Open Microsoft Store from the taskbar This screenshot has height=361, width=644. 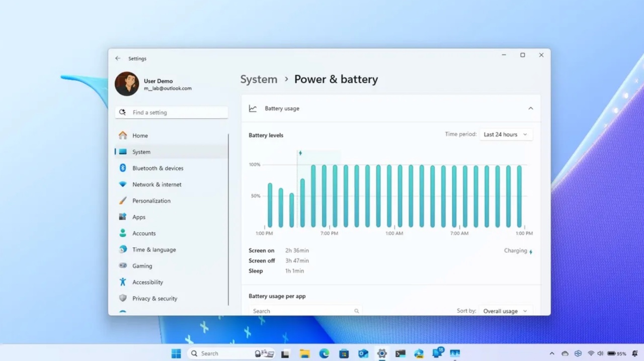pos(344,353)
